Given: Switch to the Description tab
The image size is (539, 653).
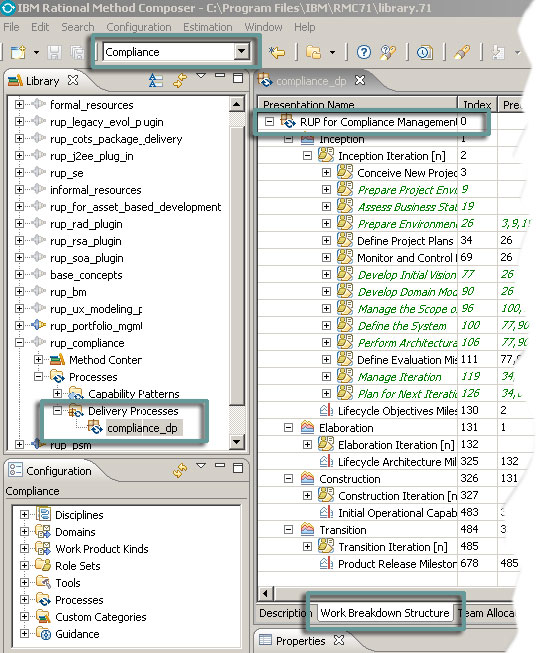Looking at the screenshot, I should (x=286, y=613).
